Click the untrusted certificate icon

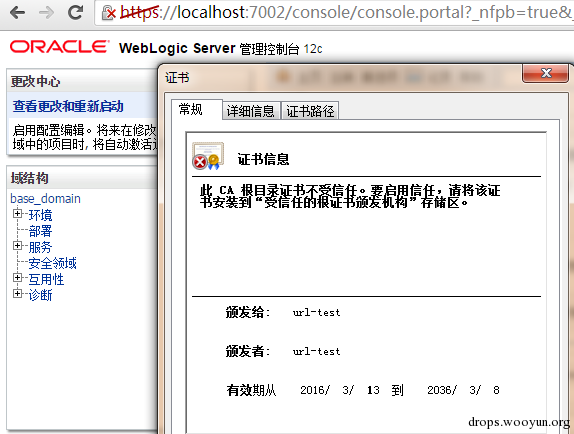tap(208, 156)
